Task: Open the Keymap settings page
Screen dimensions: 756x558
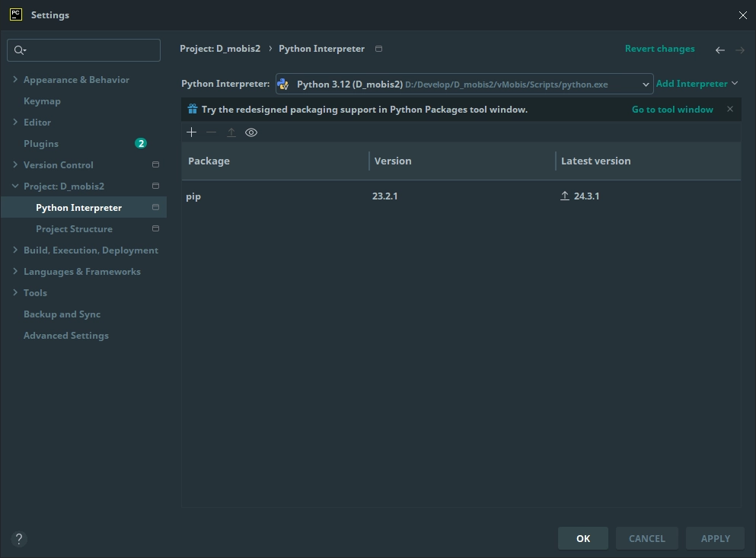Action: pos(42,100)
